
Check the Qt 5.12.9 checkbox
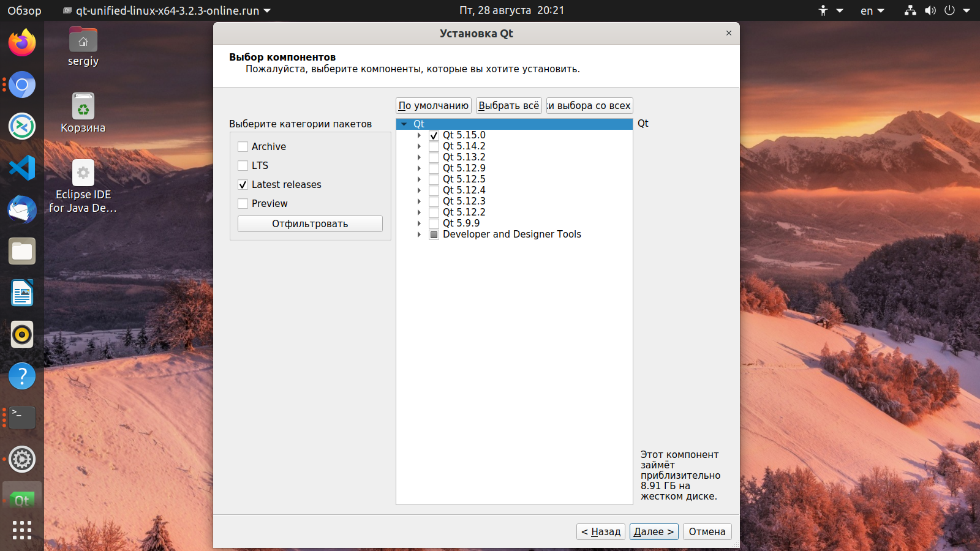click(x=434, y=168)
